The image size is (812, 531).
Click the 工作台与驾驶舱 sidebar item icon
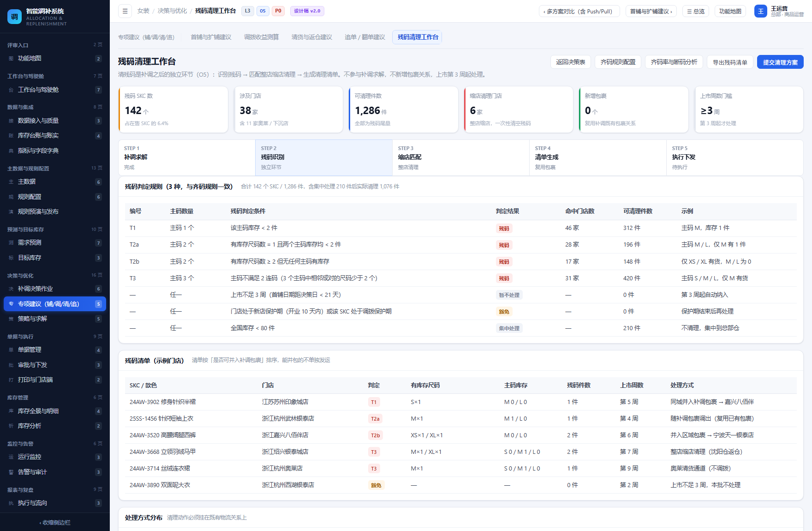tap(11, 90)
